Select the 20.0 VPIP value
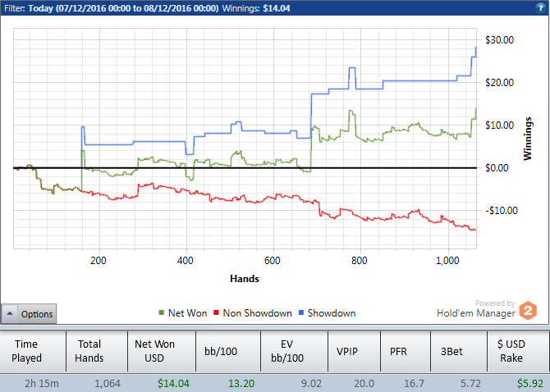Screen dimensions: 550x392 (x=364, y=384)
